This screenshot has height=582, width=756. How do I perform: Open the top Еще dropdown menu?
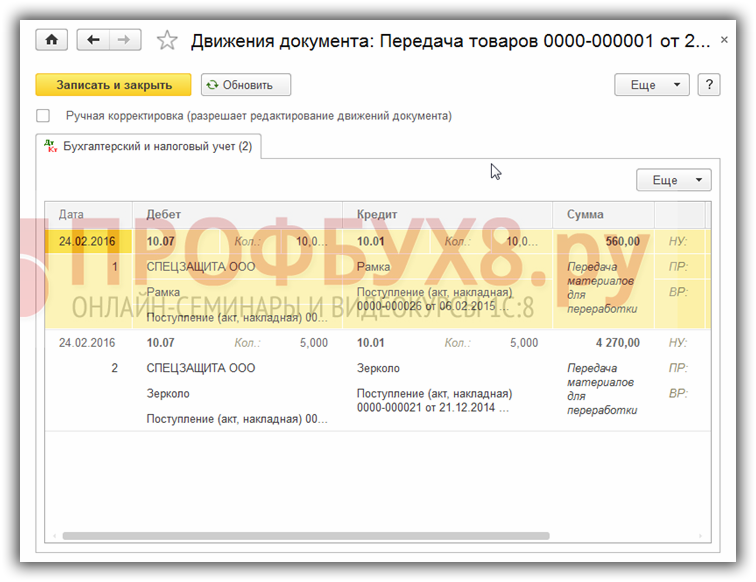point(651,85)
